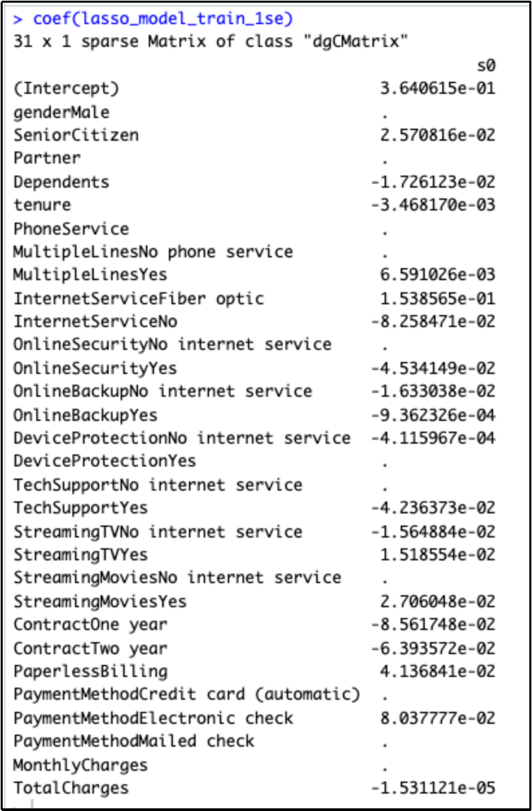532x811 pixels.
Task: Click the genderMale variable name
Action: [x=61, y=112]
